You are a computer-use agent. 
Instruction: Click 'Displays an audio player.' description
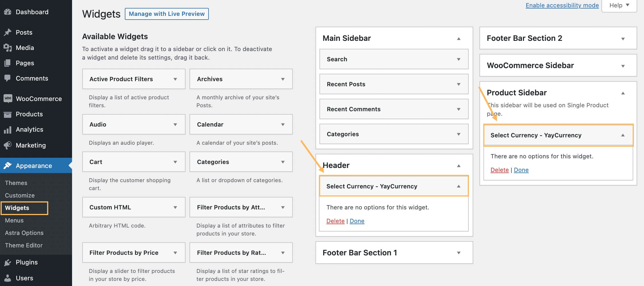(x=121, y=143)
